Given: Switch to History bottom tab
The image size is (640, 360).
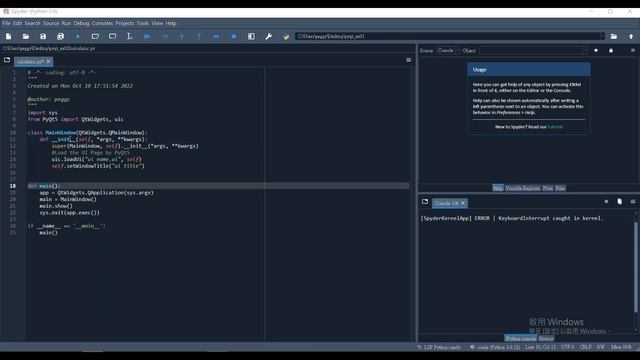Looking at the screenshot, I should click(546, 338).
